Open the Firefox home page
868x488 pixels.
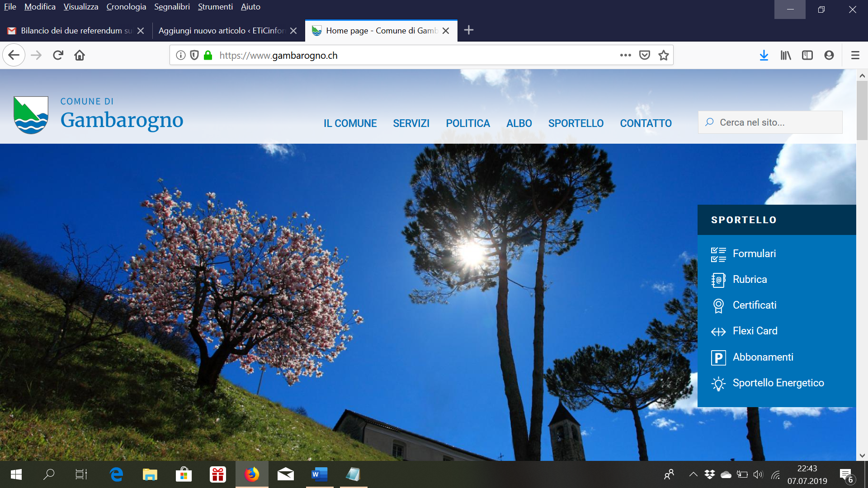[80, 55]
